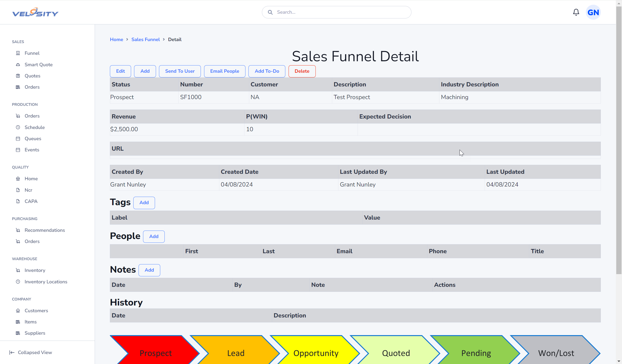Go to Sales Funnel breadcrumb link
This screenshot has height=364, width=622.
point(146,39)
